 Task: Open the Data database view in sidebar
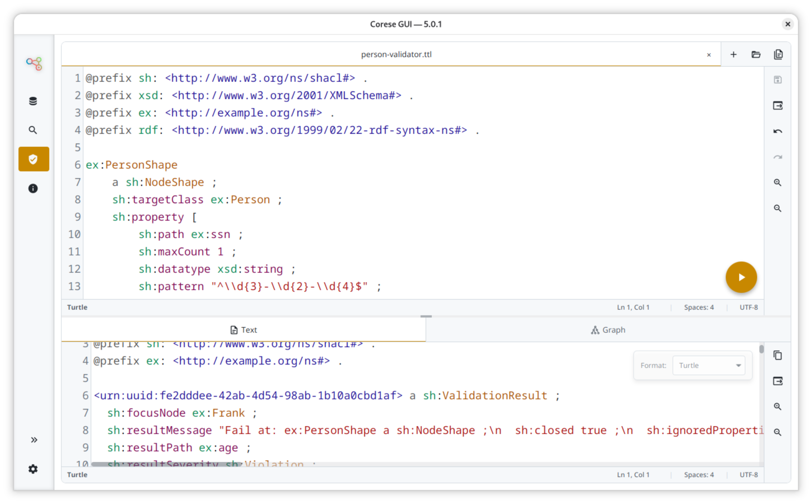[x=33, y=101]
